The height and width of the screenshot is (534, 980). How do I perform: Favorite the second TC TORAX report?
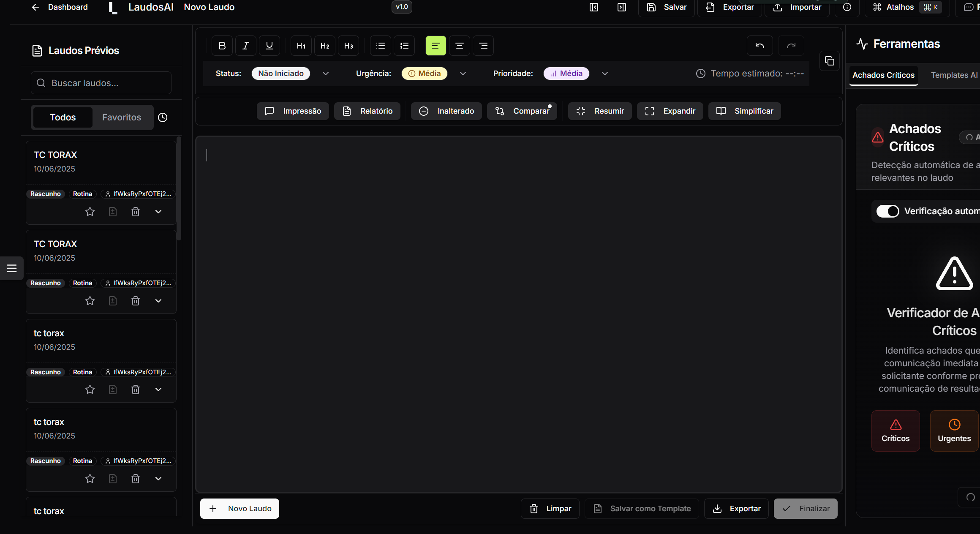pyautogui.click(x=90, y=301)
